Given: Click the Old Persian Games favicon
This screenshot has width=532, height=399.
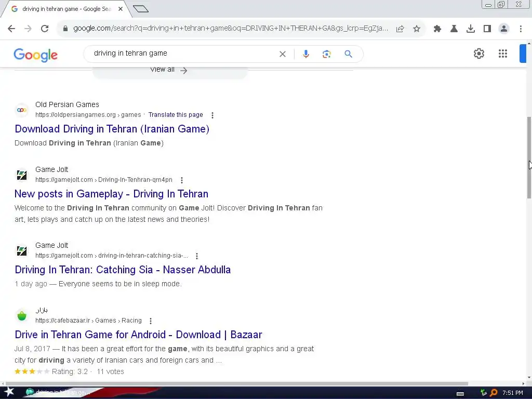Looking at the screenshot, I should (22, 110).
